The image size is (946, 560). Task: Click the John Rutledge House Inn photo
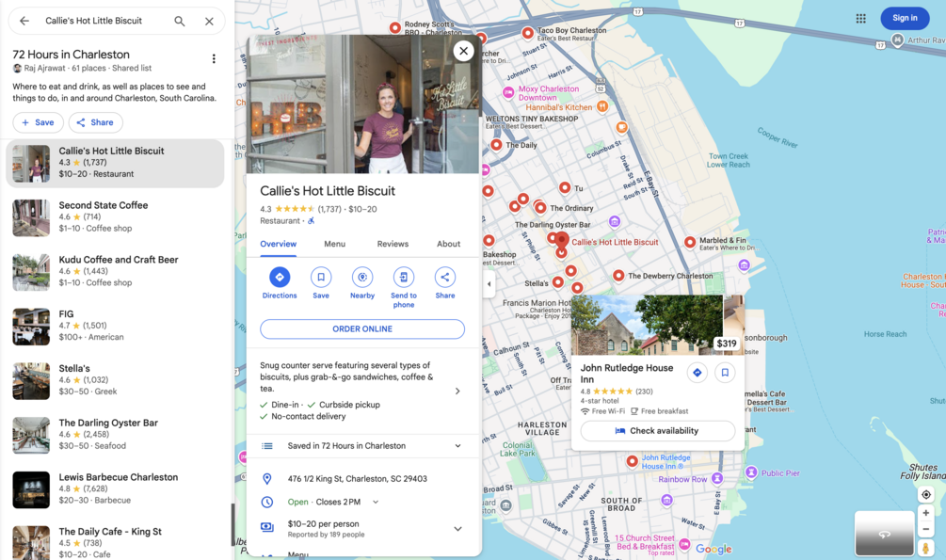647,325
